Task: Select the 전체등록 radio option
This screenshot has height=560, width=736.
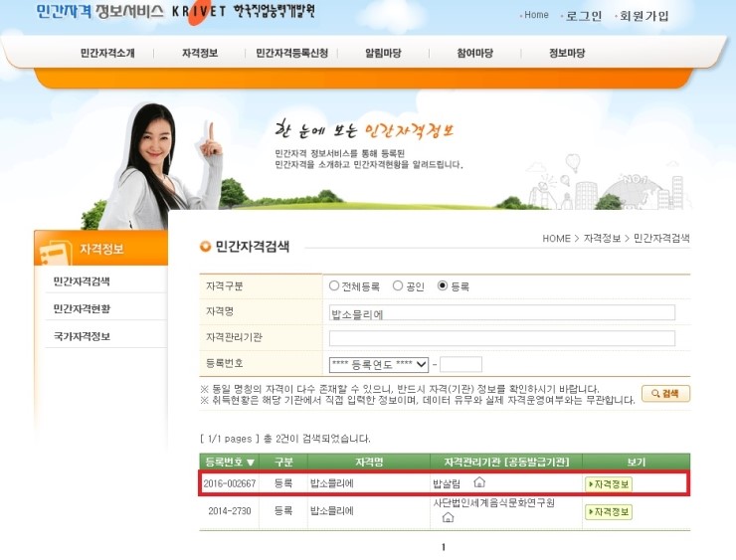Action: point(334,285)
